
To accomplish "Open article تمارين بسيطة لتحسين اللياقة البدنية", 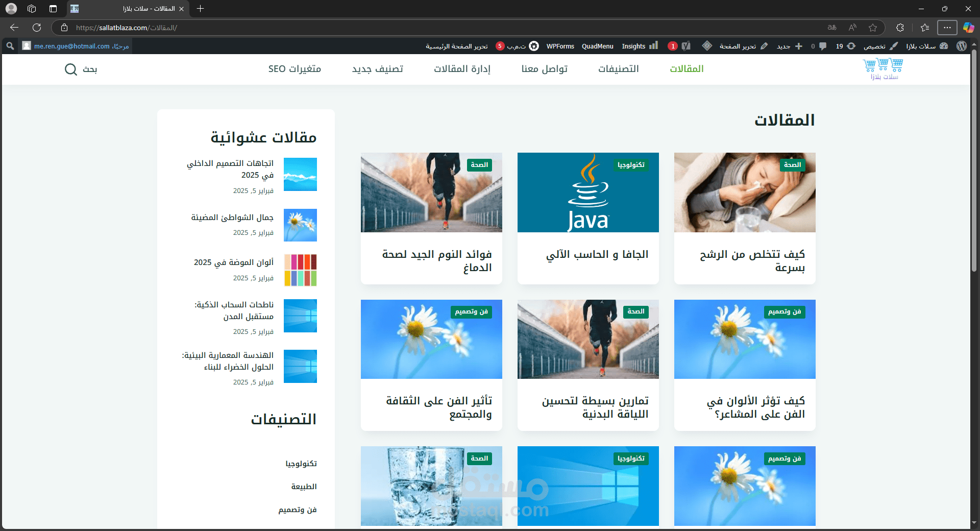I will click(x=595, y=407).
